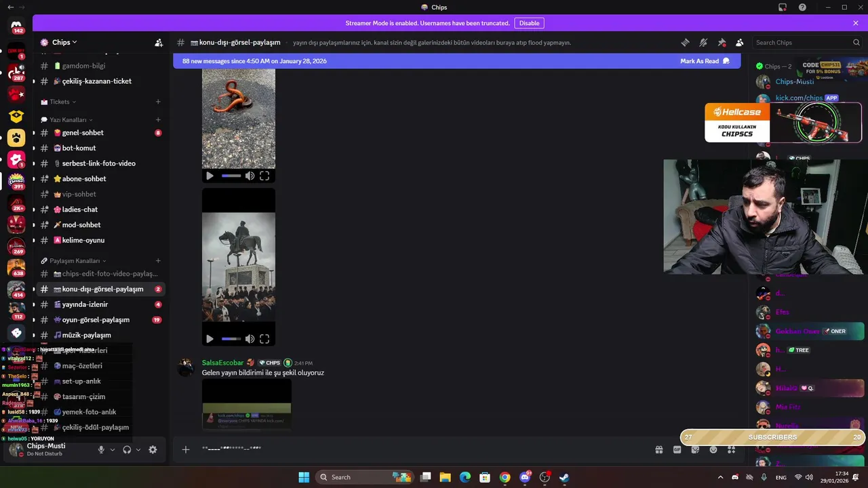The height and width of the screenshot is (488, 868).
Task: Toggle the member list icon
Action: point(739,42)
